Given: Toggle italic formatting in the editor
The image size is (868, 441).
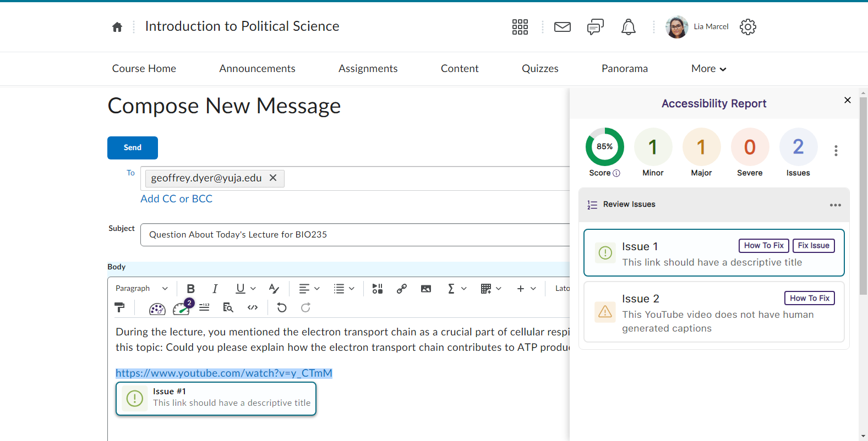Looking at the screenshot, I should click(215, 289).
